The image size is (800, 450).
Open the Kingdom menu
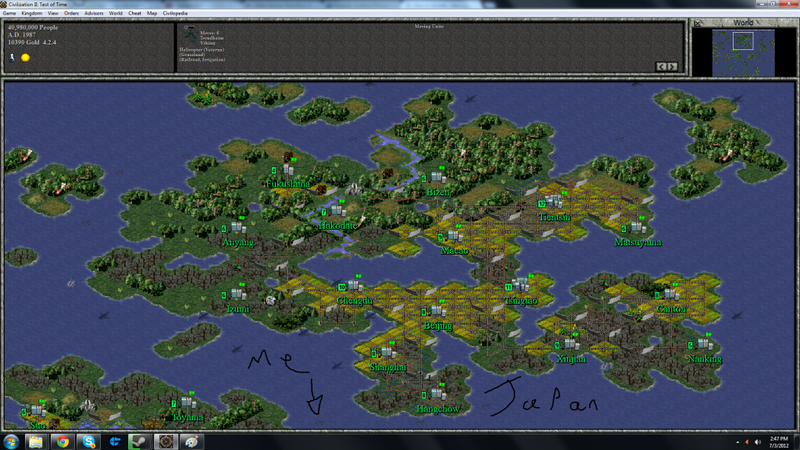point(32,13)
